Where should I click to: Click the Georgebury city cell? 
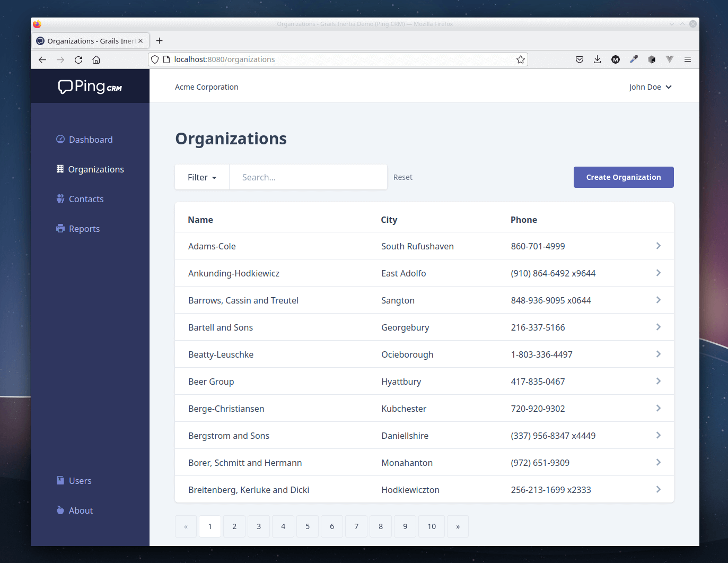pos(406,327)
